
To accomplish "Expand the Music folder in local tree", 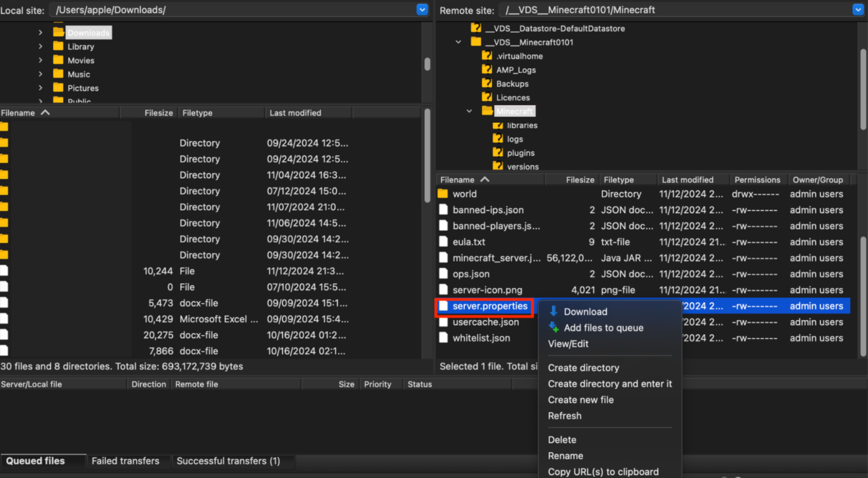I will 40,74.
